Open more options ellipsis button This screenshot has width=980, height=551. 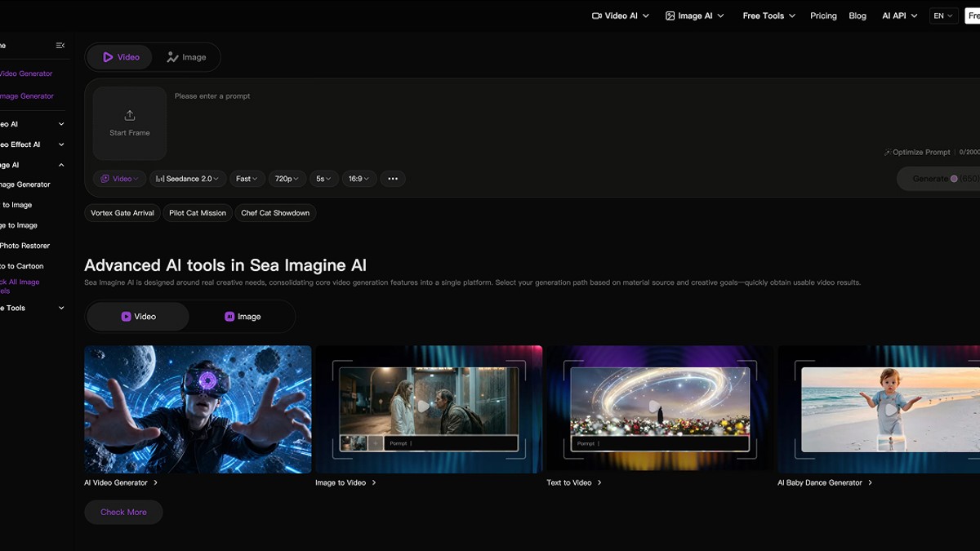[x=393, y=179]
